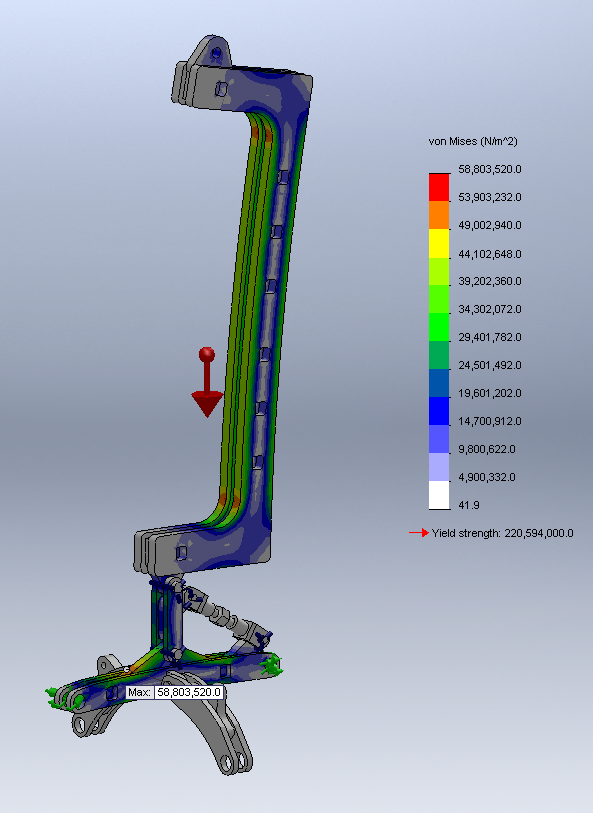
Task: Click legend value 39,202,360.0
Action: (x=490, y=281)
